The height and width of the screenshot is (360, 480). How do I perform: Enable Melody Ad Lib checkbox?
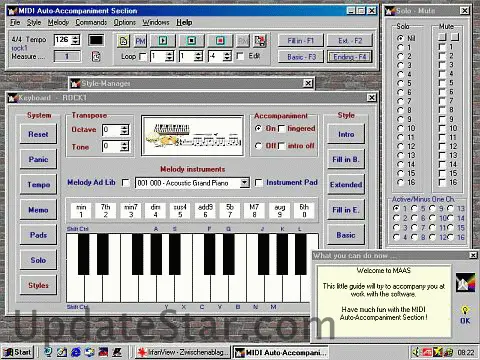pyautogui.click(x=126, y=183)
